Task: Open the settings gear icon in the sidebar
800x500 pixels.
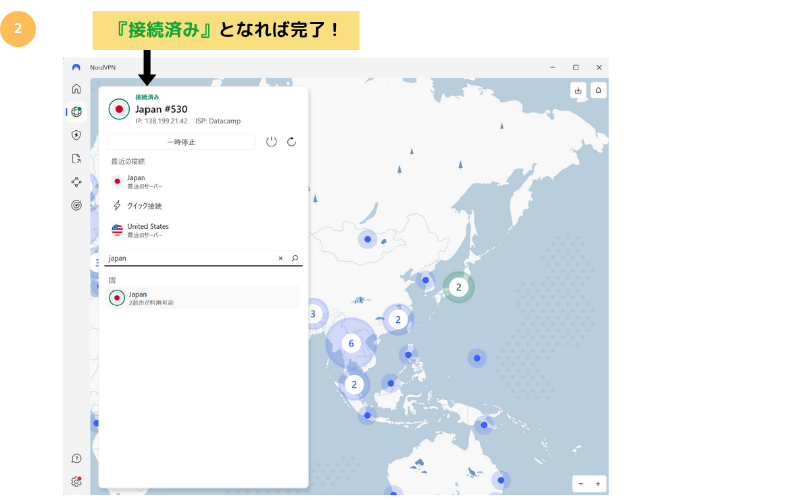Action: 76,481
